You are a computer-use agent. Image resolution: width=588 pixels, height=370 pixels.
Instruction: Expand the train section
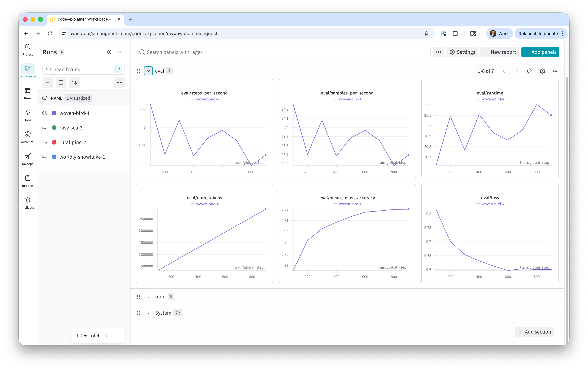148,297
